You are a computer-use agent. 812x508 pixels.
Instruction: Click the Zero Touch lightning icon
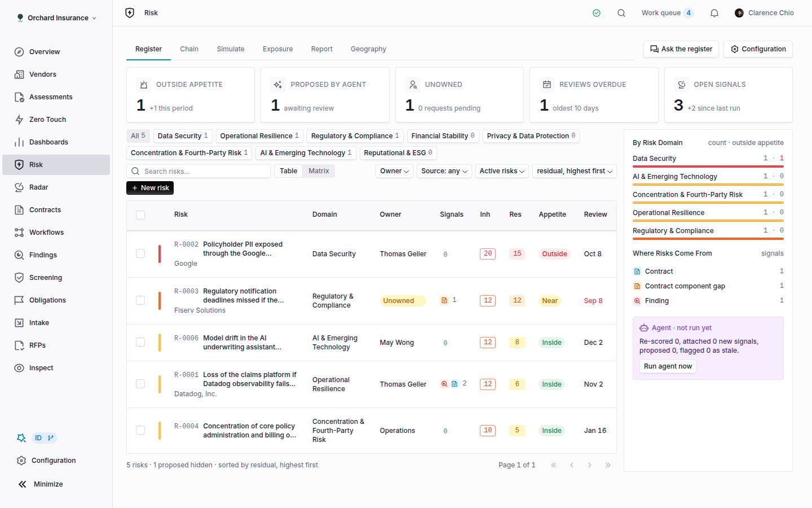click(x=19, y=120)
